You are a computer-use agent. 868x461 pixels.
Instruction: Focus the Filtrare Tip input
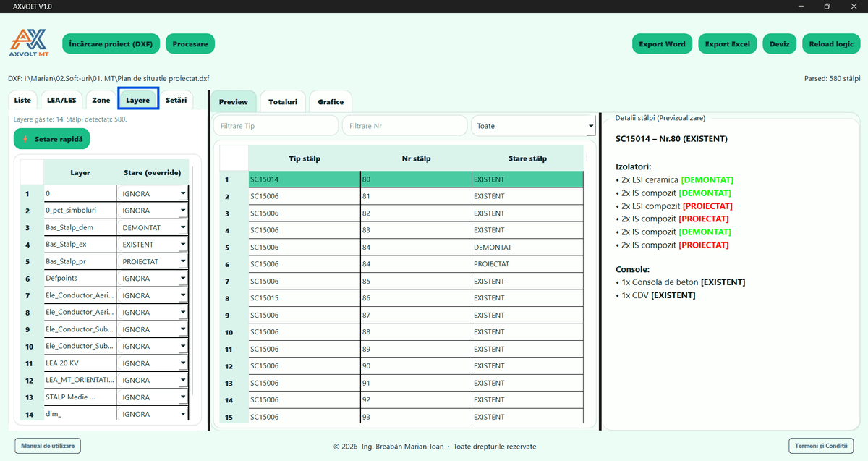pyautogui.click(x=276, y=126)
